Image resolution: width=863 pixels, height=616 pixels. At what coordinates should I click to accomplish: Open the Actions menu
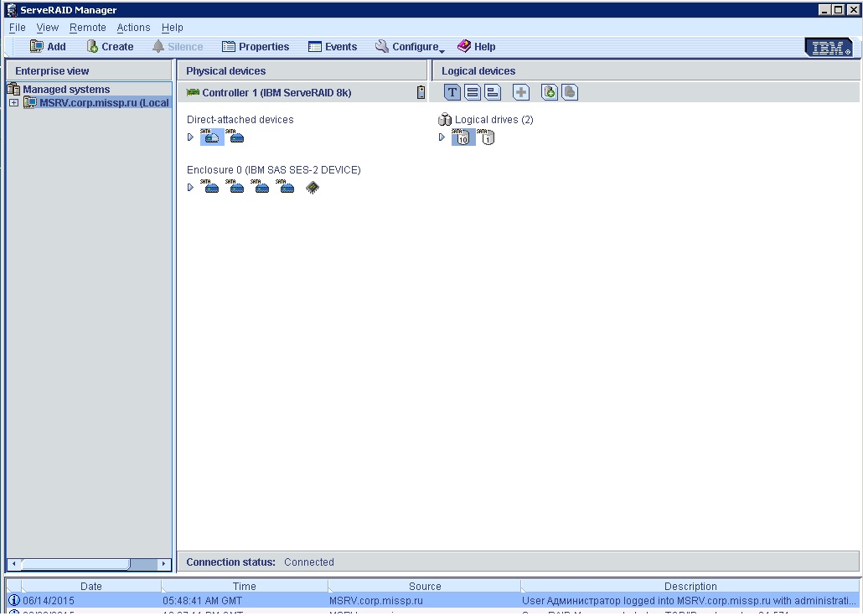point(133,28)
